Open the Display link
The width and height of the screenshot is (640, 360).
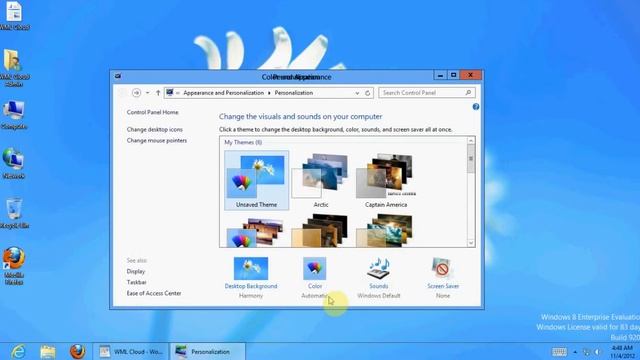(136, 271)
